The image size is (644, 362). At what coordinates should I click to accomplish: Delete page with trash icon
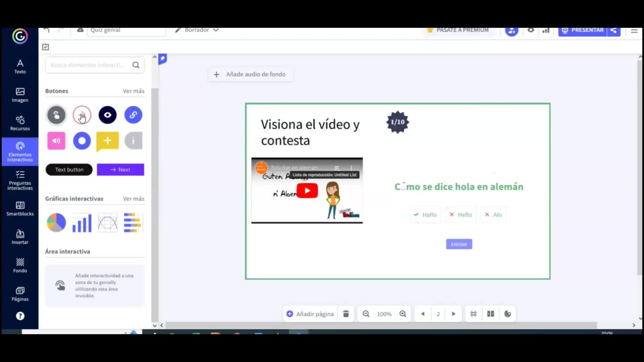coord(346,314)
